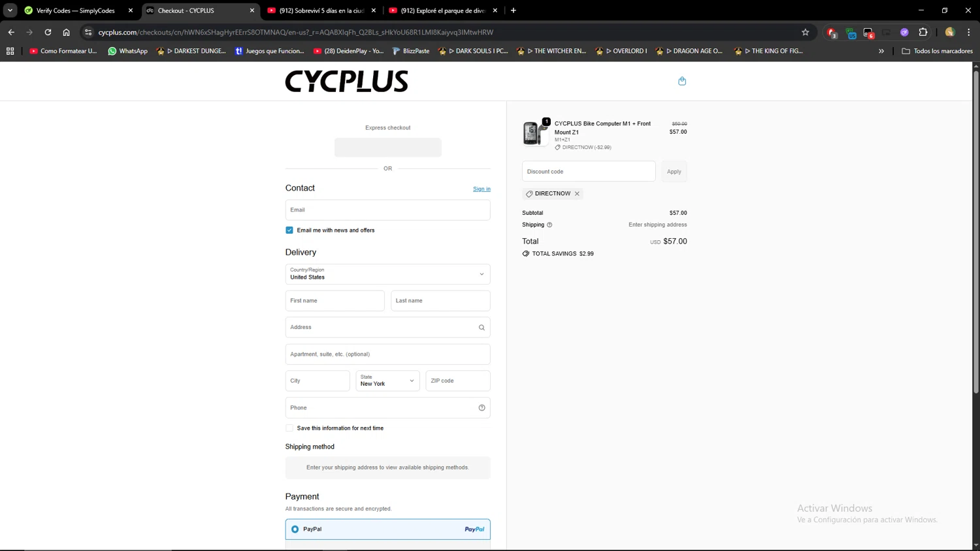Click the shipping info help icon
The image size is (980, 551).
[x=549, y=225]
